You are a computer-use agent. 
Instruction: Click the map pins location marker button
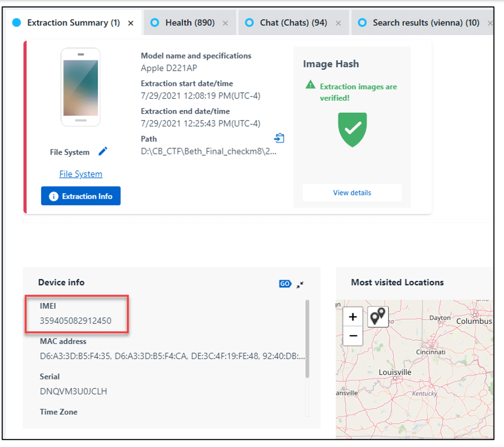point(378,317)
